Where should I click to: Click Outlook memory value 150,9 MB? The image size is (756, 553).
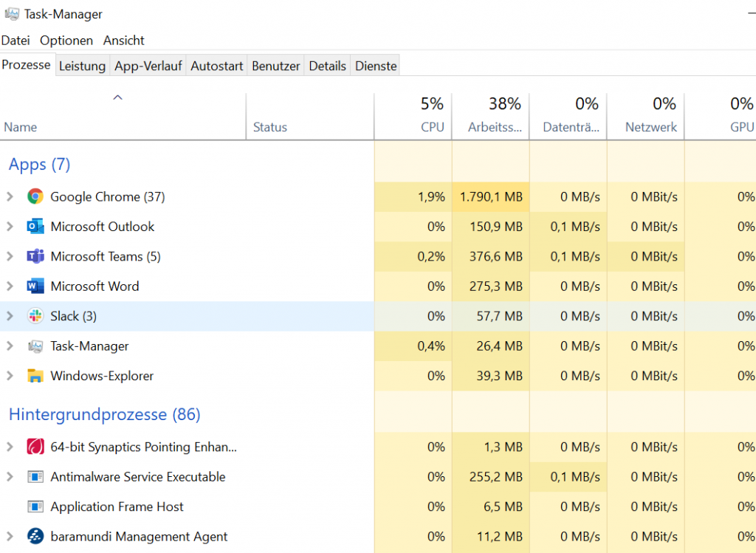tap(495, 227)
